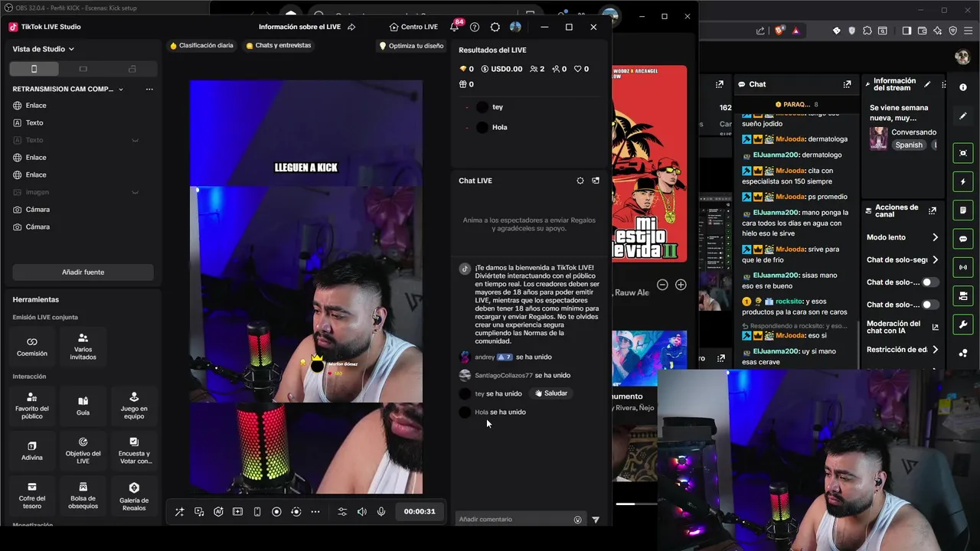Image resolution: width=980 pixels, height=551 pixels.
Task: Click the capture replay circle icon
Action: [x=296, y=512]
